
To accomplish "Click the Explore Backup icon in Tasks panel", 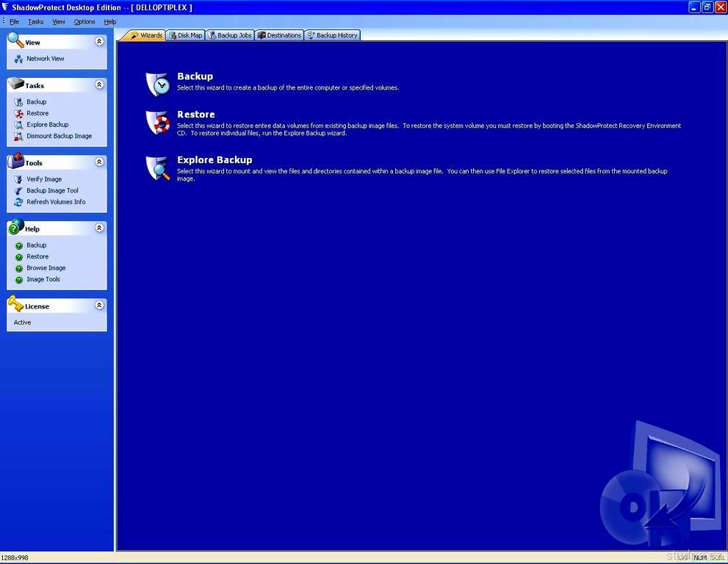I will click(18, 125).
